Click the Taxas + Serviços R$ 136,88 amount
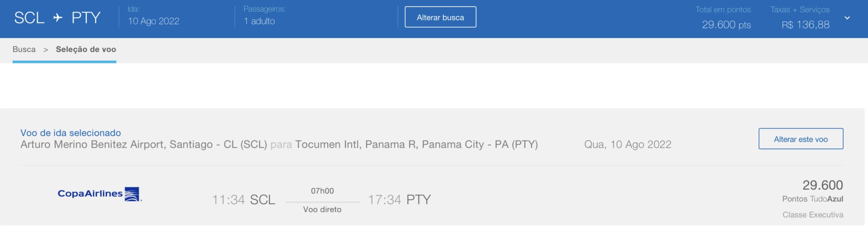 [806, 25]
